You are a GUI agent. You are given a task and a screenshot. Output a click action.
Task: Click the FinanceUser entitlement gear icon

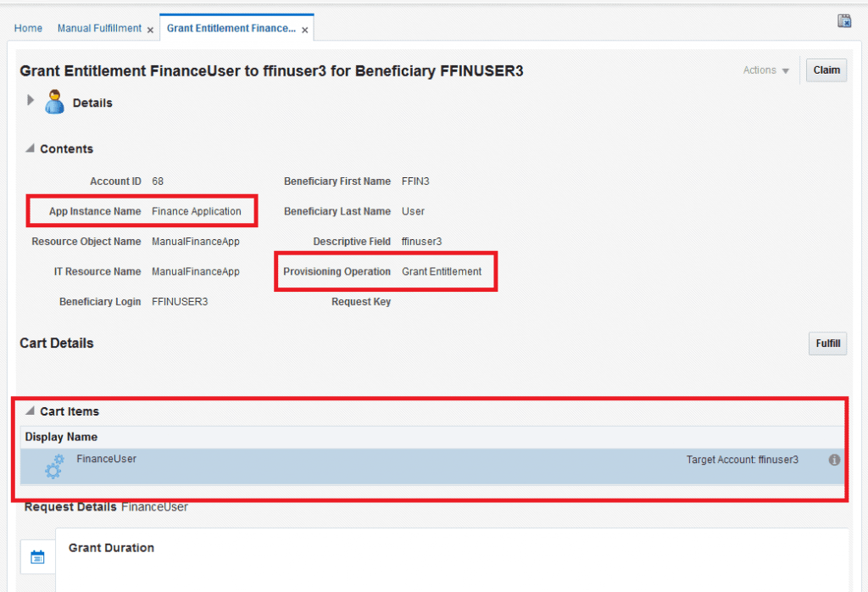(53, 466)
